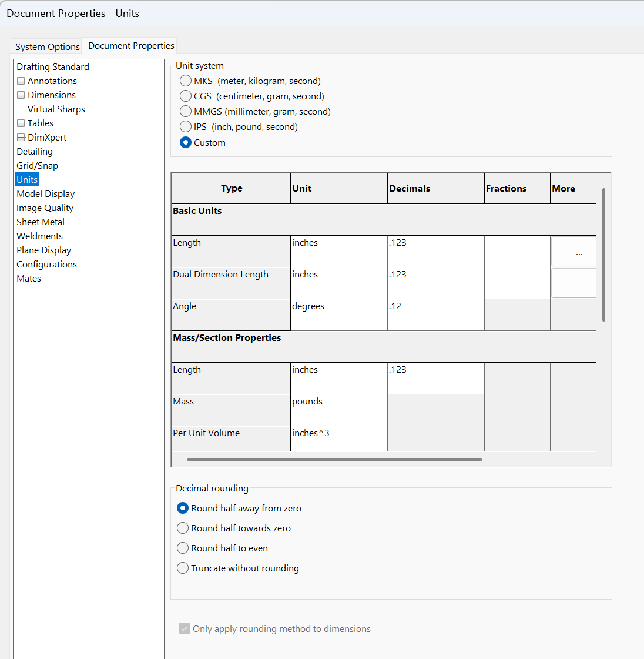This screenshot has width=644, height=659.
Task: Click the vertical scrollbar of units table
Action: pos(603,255)
